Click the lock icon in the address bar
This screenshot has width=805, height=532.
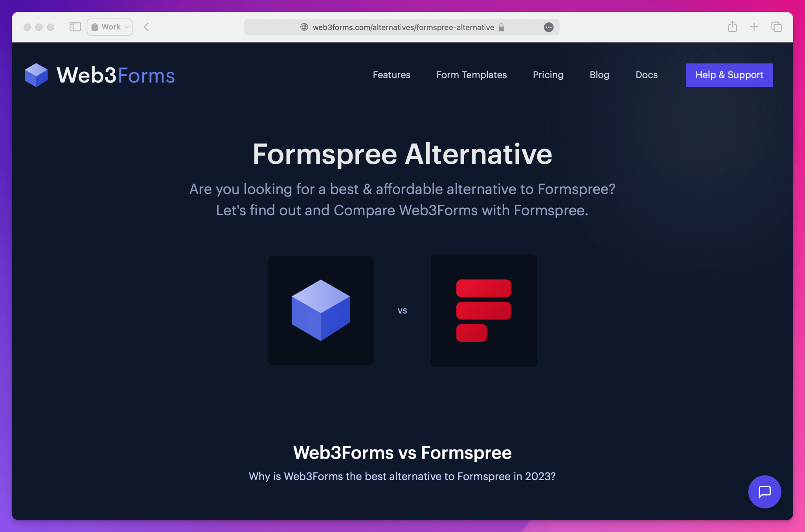pyautogui.click(x=502, y=27)
